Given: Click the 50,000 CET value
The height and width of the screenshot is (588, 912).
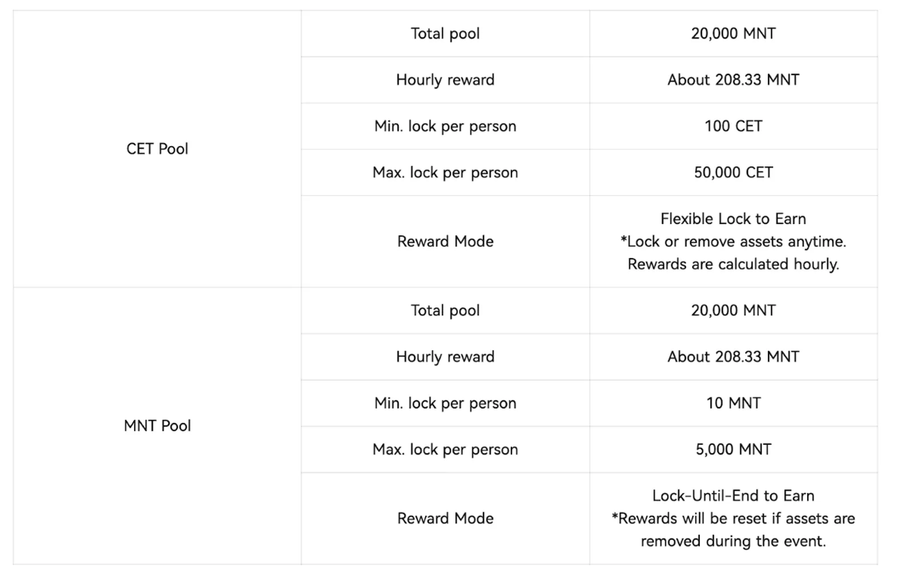Looking at the screenshot, I should pyautogui.click(x=734, y=172).
